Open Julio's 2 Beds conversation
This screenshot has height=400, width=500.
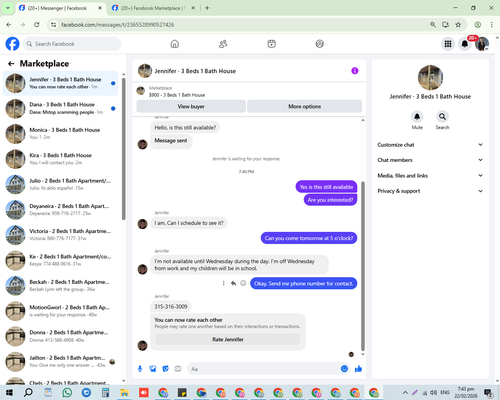[61, 184]
